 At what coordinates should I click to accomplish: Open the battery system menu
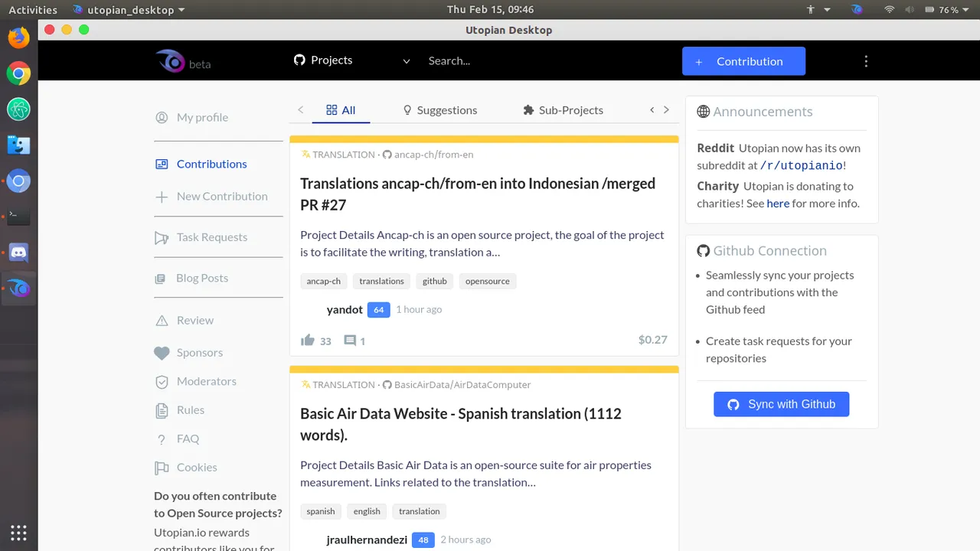[x=947, y=10]
